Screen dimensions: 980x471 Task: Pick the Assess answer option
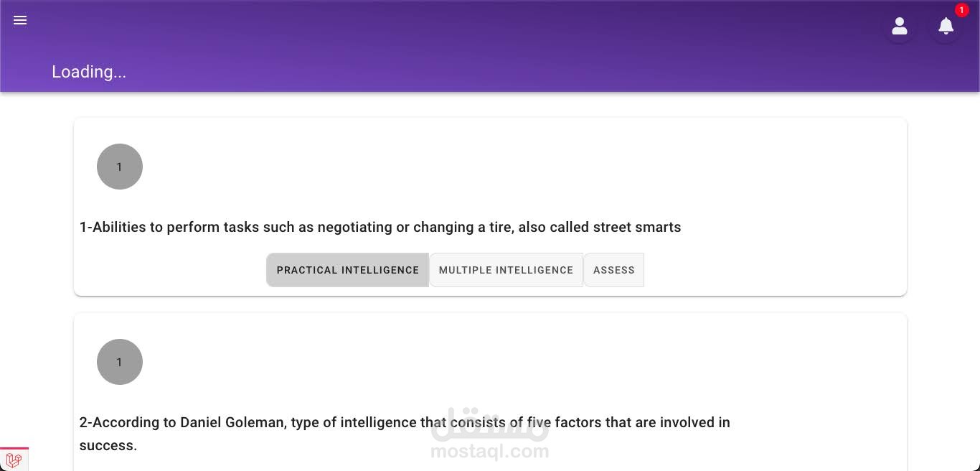(614, 270)
